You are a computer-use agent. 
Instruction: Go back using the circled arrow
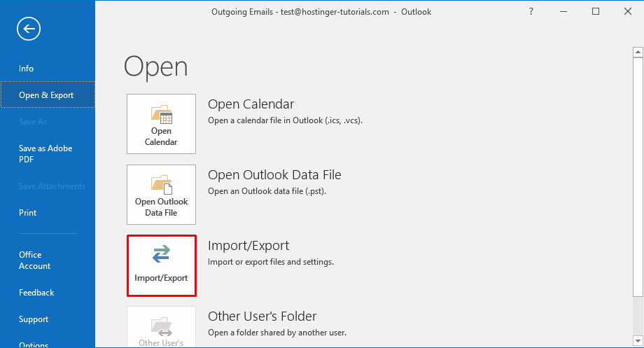point(29,29)
